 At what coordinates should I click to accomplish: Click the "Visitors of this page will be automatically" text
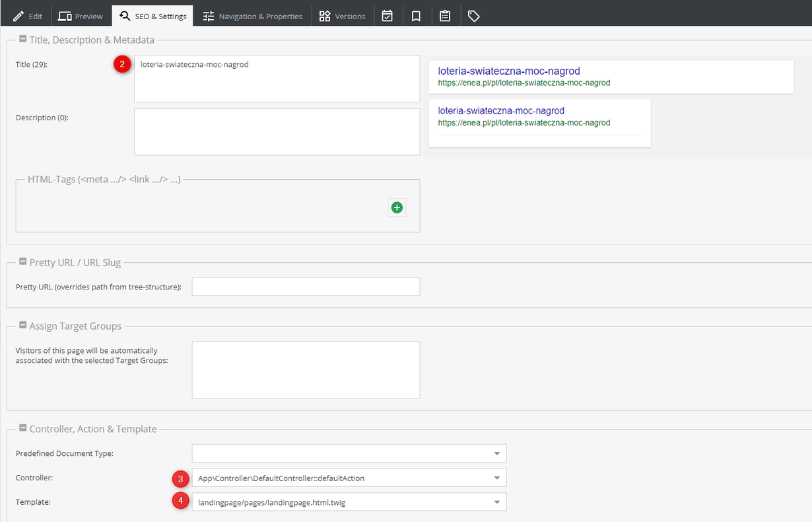(86, 350)
